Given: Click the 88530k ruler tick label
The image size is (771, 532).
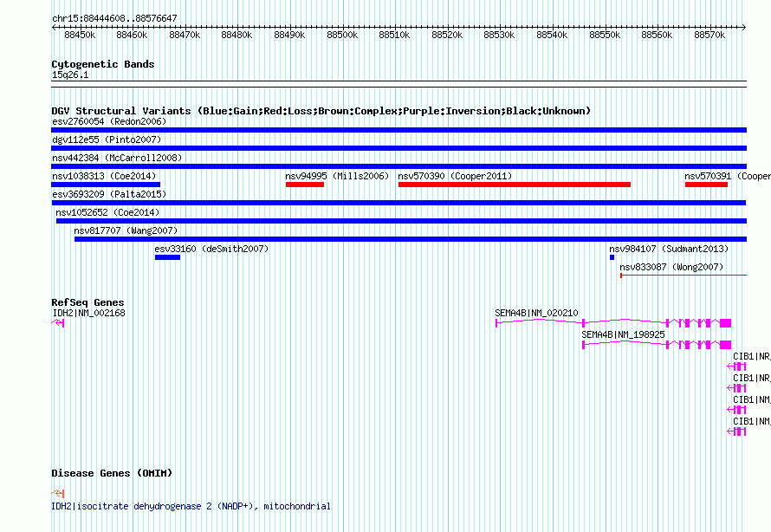Looking at the screenshot, I should coord(499,35).
